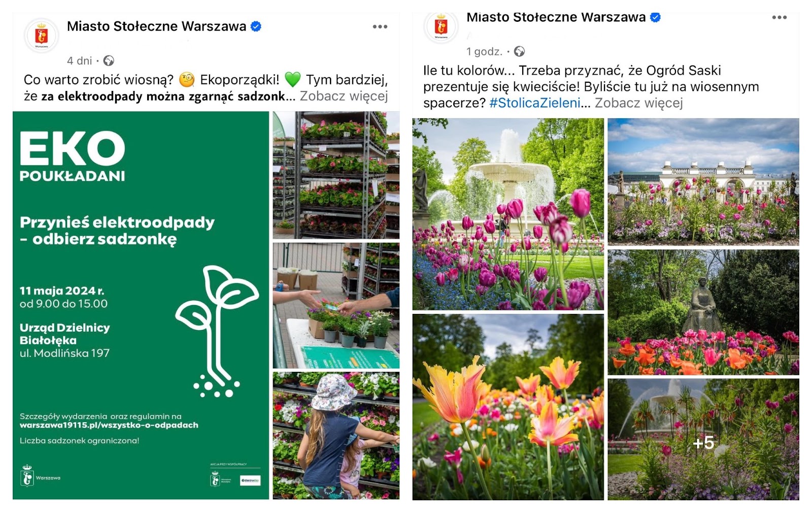Image resolution: width=812 pixels, height=513 pixels.
Task: Expand the Ekoporządki post with 'Zobacz więcej'
Action: (x=344, y=96)
